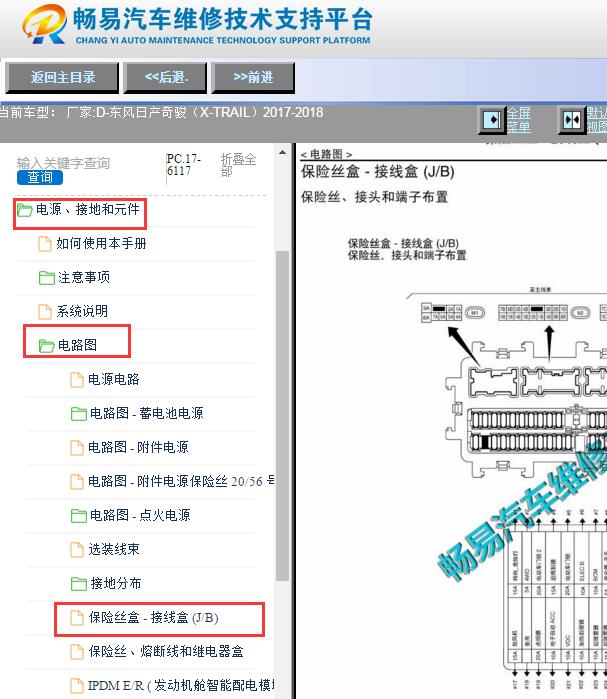Click the page icon beside 选装线束
This screenshot has width=607, height=699.
[77, 549]
